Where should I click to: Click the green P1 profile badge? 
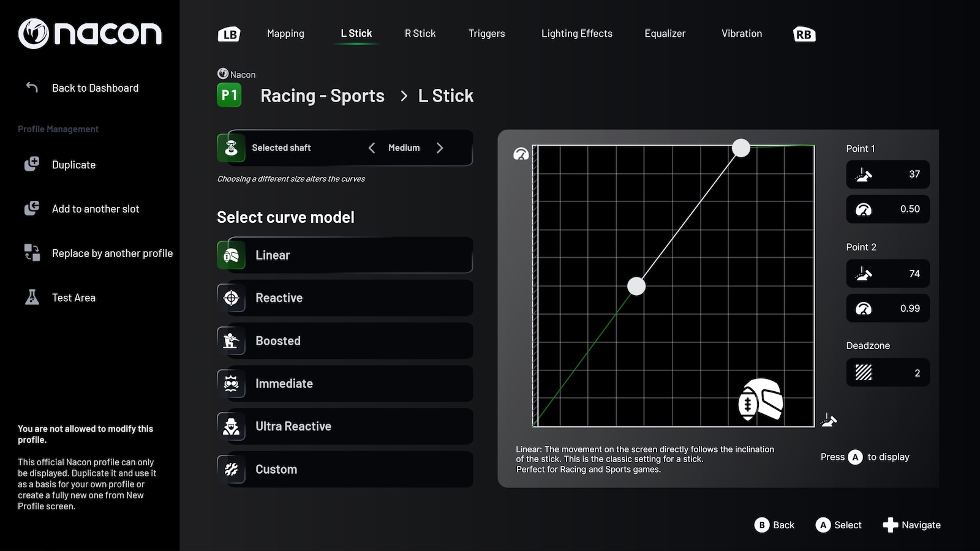point(229,95)
